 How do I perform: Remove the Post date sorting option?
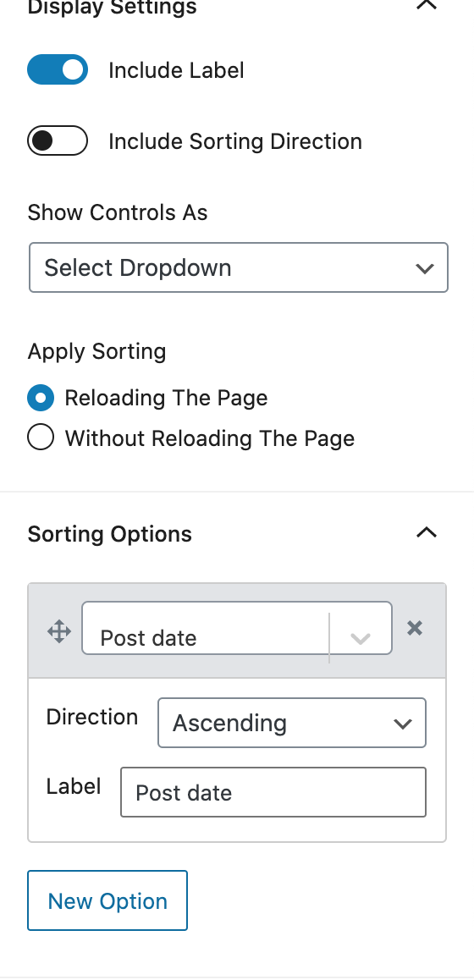(x=415, y=628)
